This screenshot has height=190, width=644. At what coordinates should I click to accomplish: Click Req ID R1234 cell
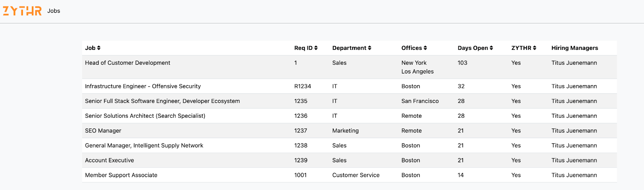pos(302,86)
